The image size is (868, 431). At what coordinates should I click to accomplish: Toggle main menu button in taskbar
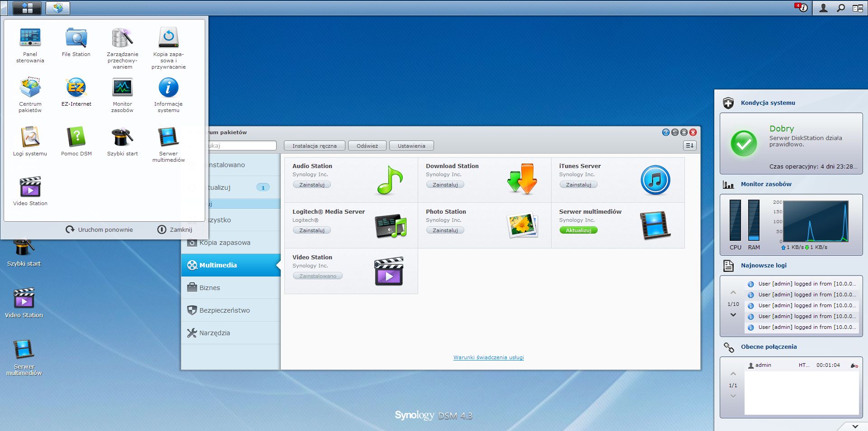click(27, 8)
